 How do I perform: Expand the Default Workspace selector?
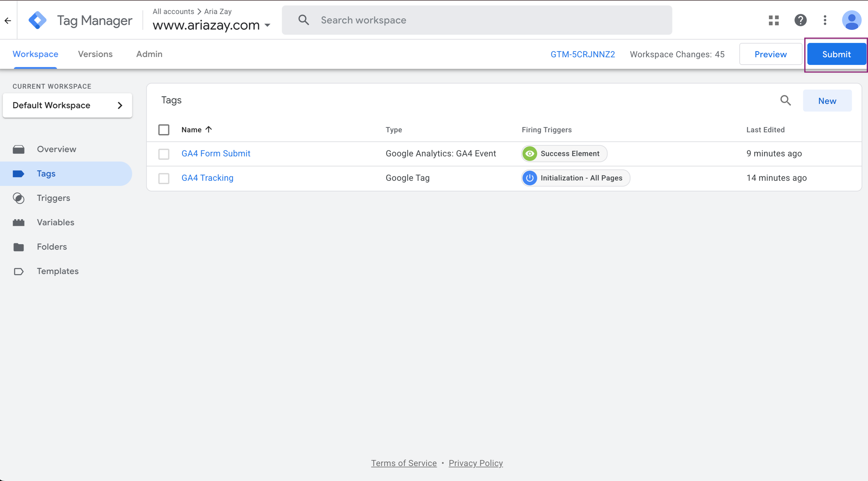click(67, 105)
